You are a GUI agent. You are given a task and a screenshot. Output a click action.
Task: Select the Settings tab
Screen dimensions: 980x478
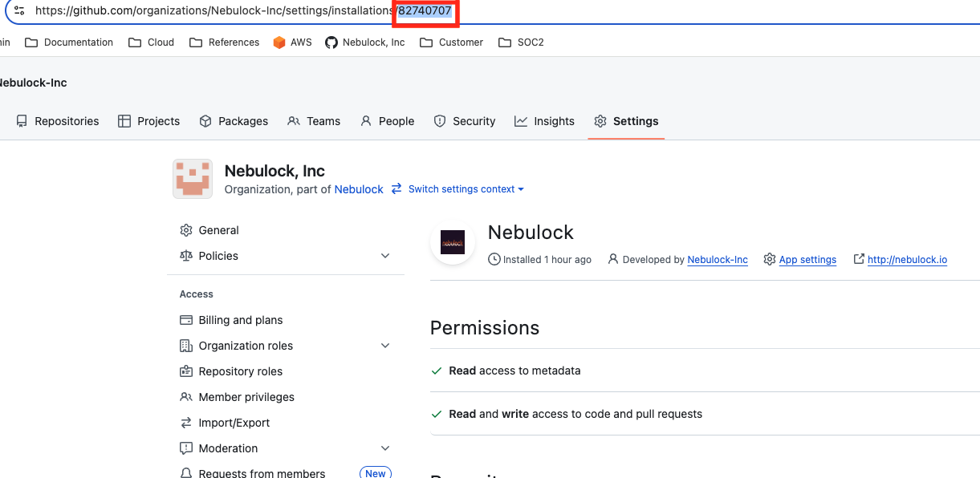coord(626,121)
